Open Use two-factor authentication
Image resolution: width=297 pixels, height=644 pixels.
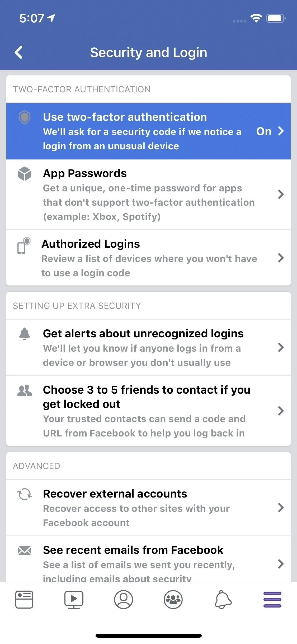tap(148, 131)
